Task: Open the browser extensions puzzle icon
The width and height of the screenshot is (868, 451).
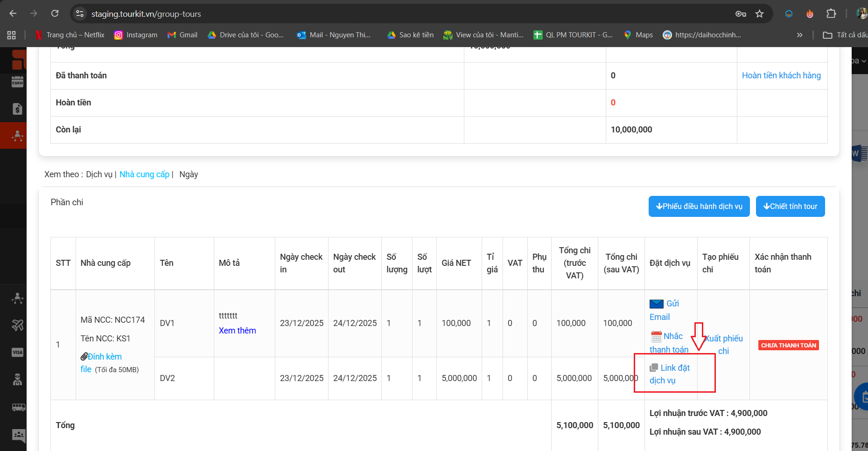Action: pos(831,14)
